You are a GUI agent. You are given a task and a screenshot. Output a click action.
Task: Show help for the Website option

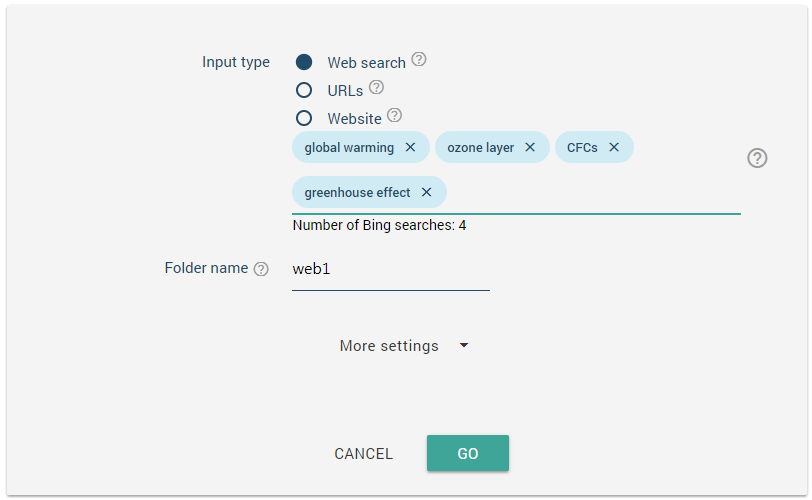point(395,115)
